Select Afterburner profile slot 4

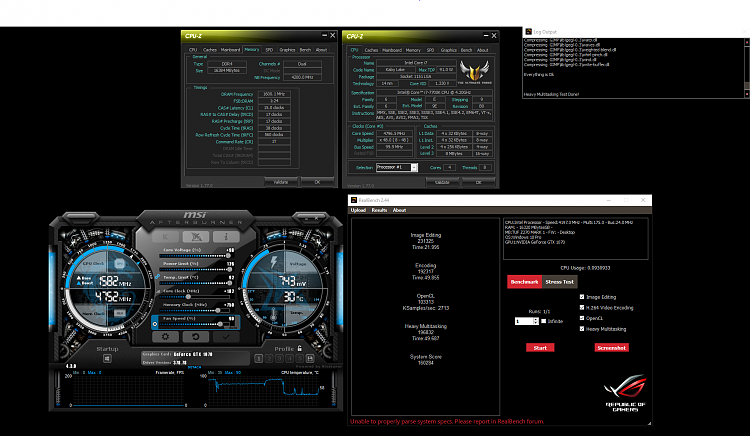tap(289, 358)
